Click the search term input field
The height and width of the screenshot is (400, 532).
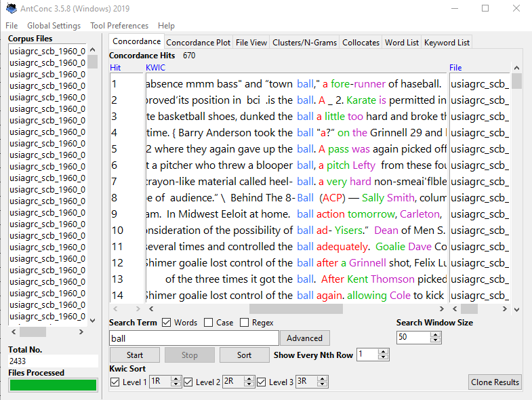pyautogui.click(x=194, y=338)
